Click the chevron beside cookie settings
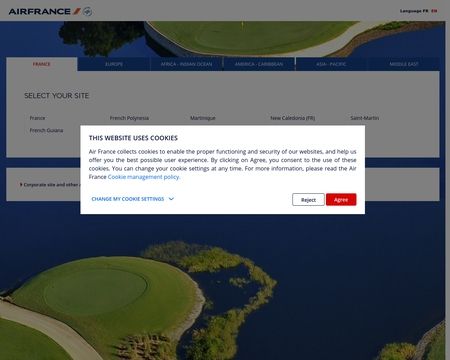This screenshot has width=450, height=360. tap(171, 199)
